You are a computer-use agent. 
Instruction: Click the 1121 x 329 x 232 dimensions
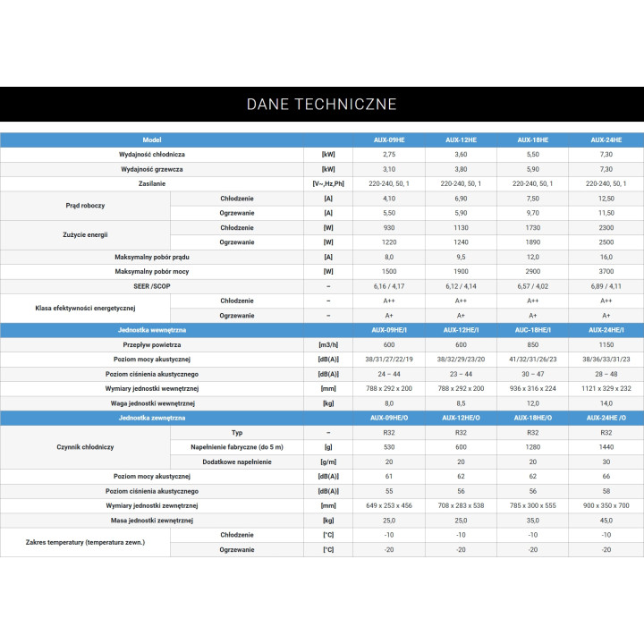point(606,388)
